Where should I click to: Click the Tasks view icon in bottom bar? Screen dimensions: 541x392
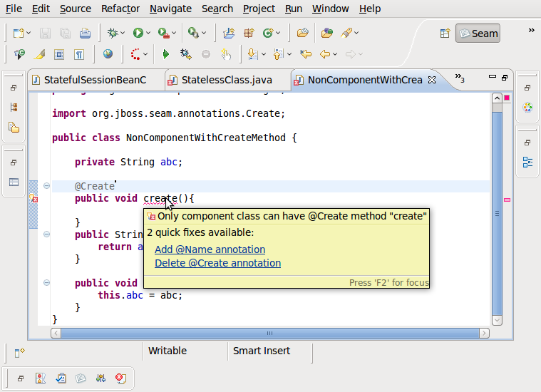61,378
